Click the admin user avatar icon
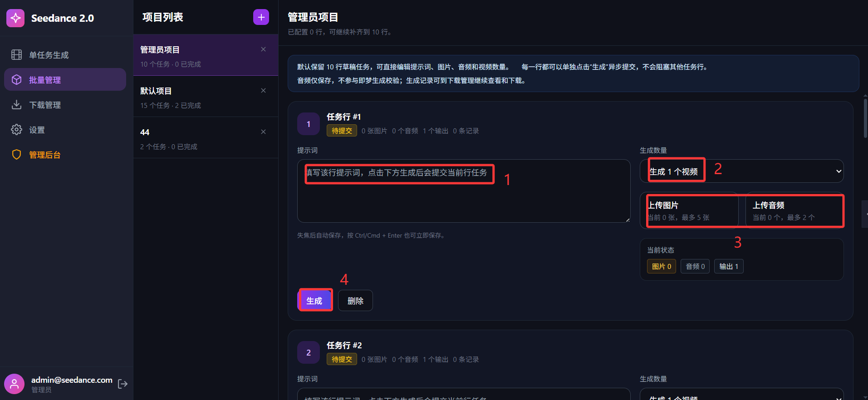Screen dimensions: 868x400 pyautogui.click(x=14, y=384)
